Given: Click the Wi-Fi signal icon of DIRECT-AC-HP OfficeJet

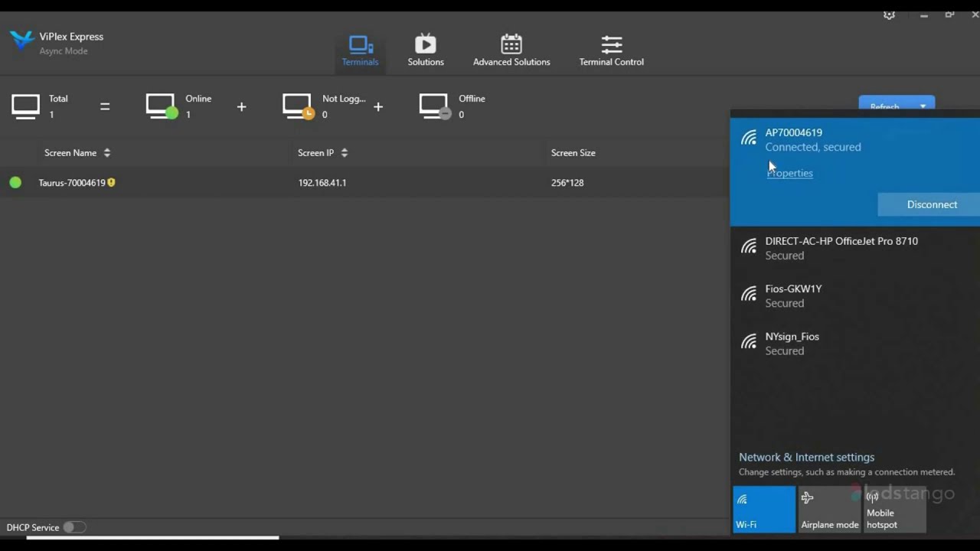Looking at the screenshot, I should 749,247.
